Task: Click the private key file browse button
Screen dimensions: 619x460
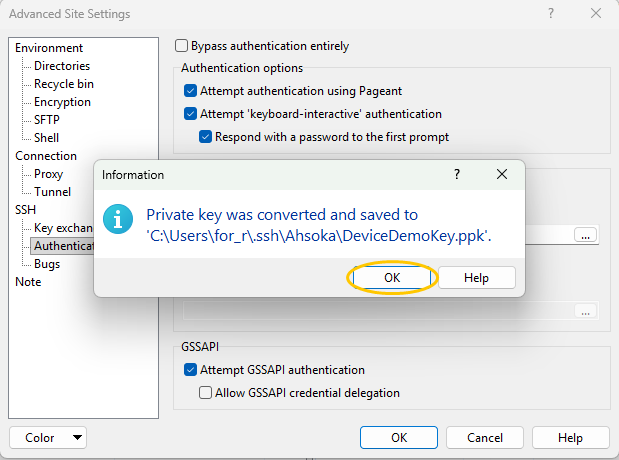Action: [x=585, y=235]
